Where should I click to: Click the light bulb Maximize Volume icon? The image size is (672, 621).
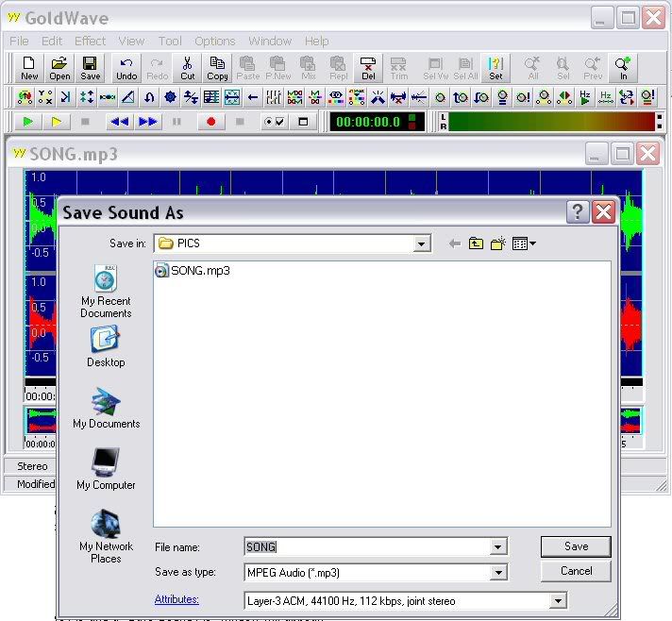(x=502, y=97)
